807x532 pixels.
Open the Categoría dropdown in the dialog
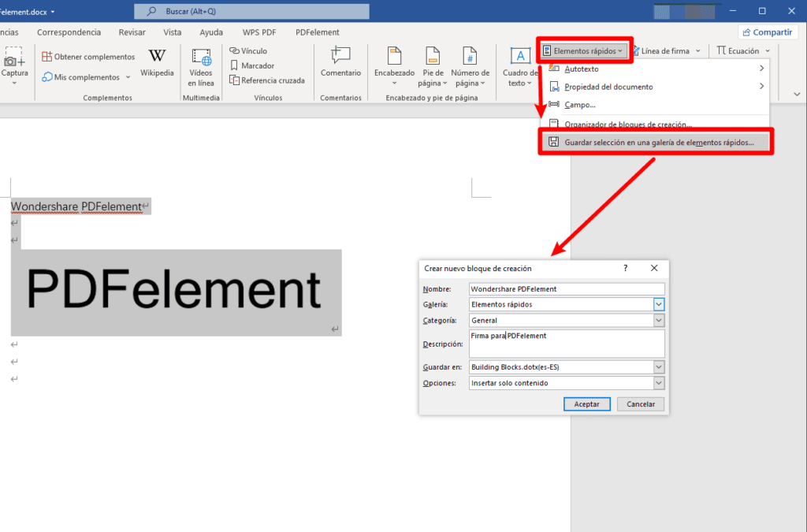tap(659, 320)
